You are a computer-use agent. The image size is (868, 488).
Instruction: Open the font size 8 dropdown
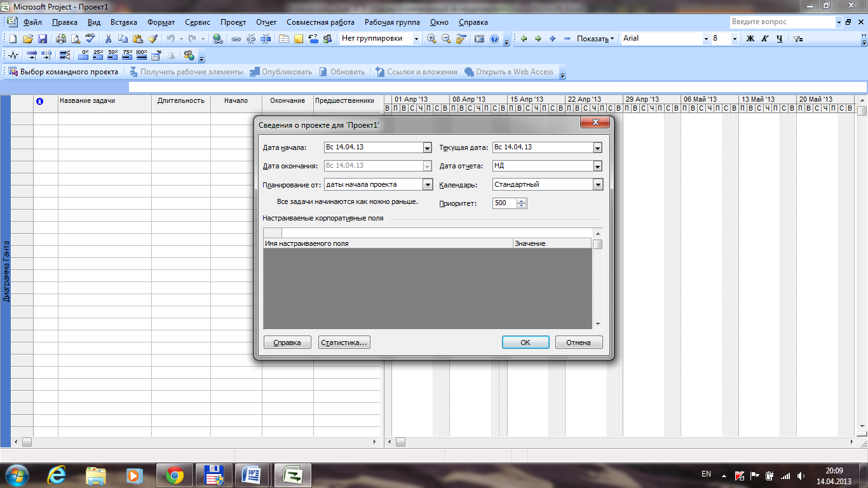735,39
